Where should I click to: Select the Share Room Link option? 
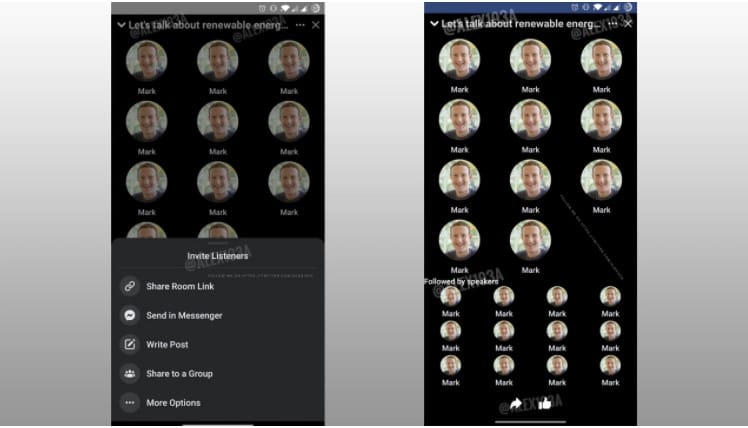tap(180, 286)
